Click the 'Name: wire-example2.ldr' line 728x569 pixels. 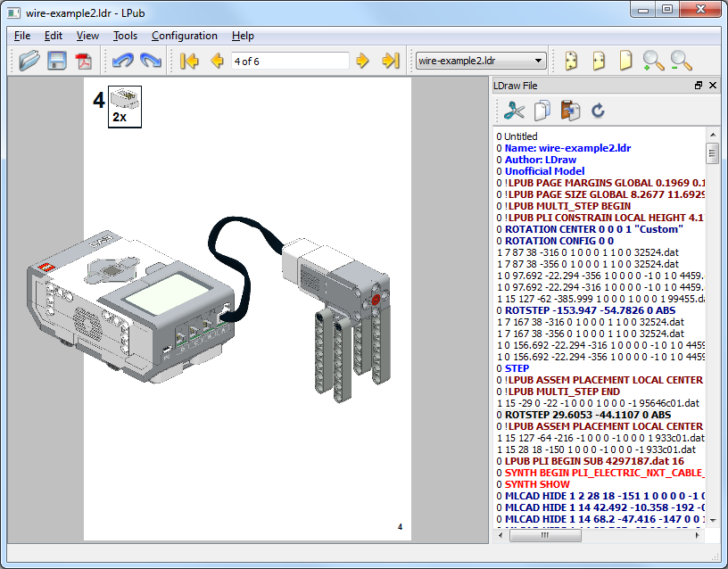564,148
